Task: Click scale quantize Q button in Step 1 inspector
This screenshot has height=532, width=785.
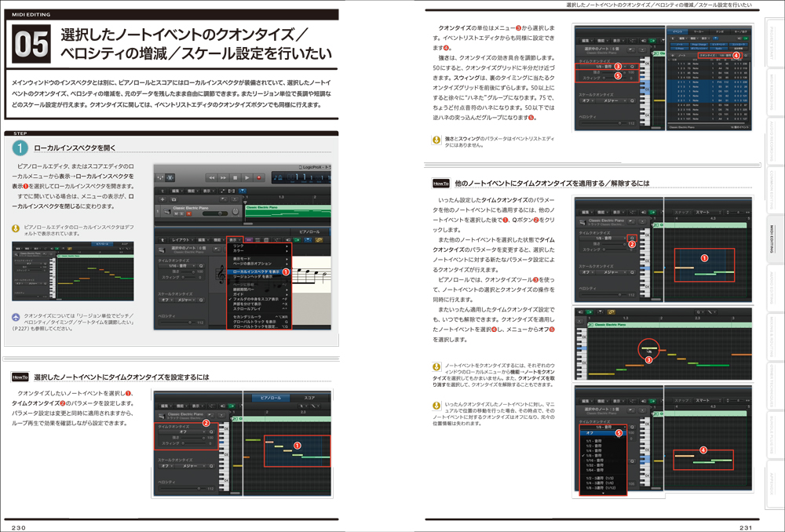Action: point(201,300)
